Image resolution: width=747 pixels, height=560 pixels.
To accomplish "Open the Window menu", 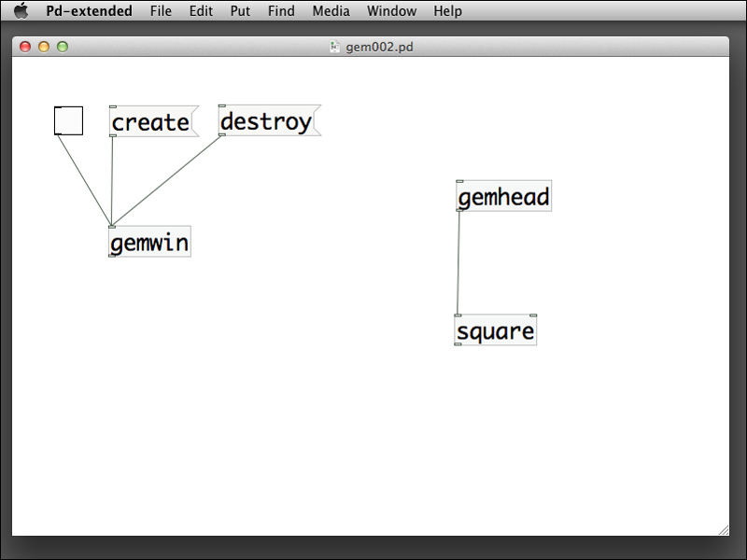I will (391, 10).
